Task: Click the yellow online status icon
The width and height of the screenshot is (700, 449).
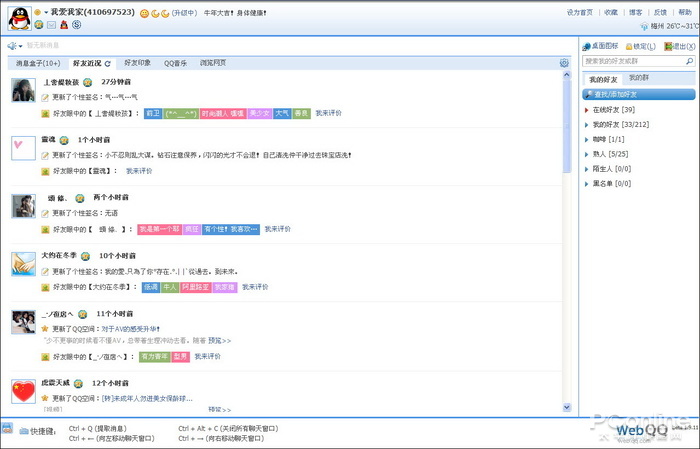Action: [38, 12]
